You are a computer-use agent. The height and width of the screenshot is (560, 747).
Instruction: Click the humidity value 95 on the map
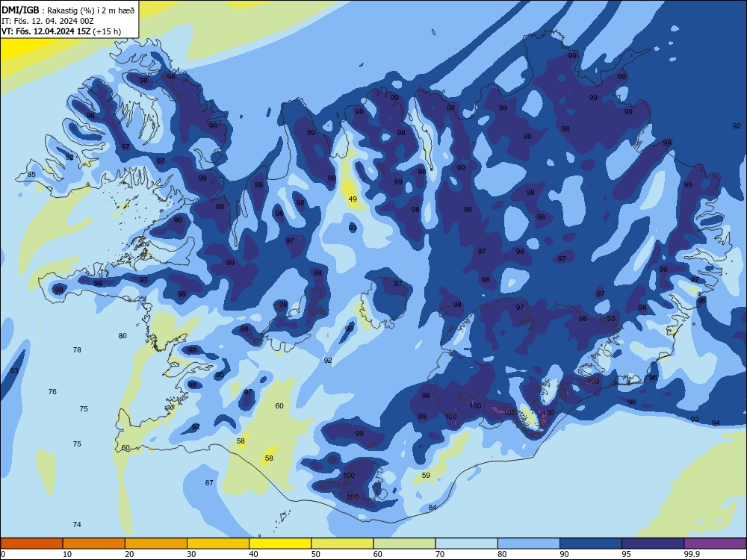[x=220, y=375]
